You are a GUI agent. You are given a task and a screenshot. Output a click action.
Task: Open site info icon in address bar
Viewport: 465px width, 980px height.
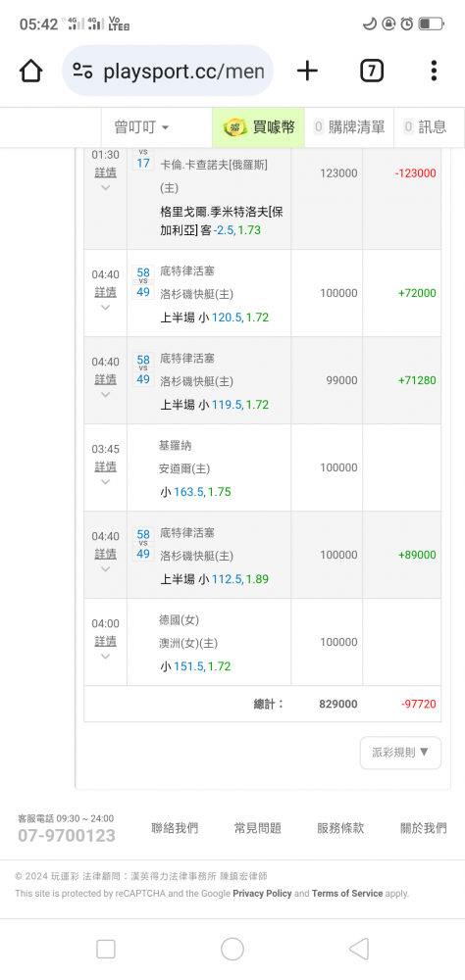coord(82,71)
